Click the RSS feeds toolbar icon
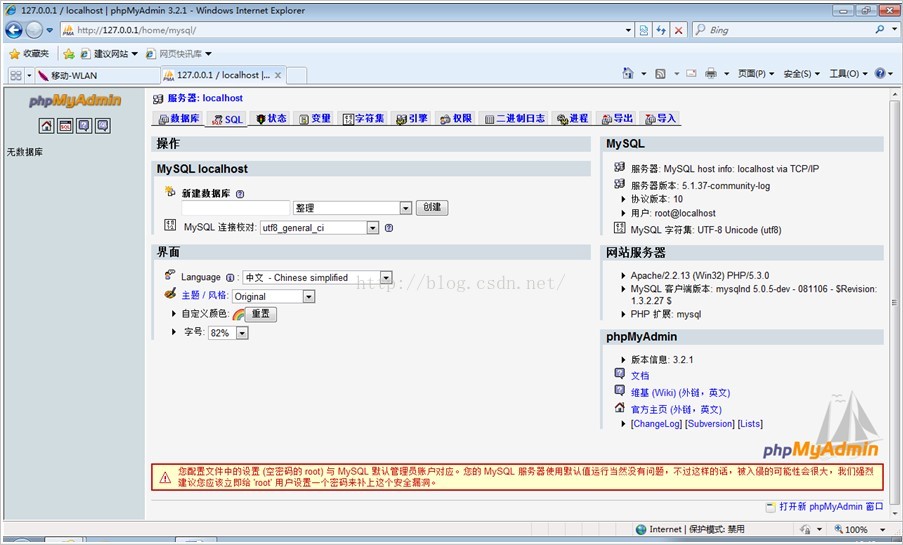 point(661,74)
